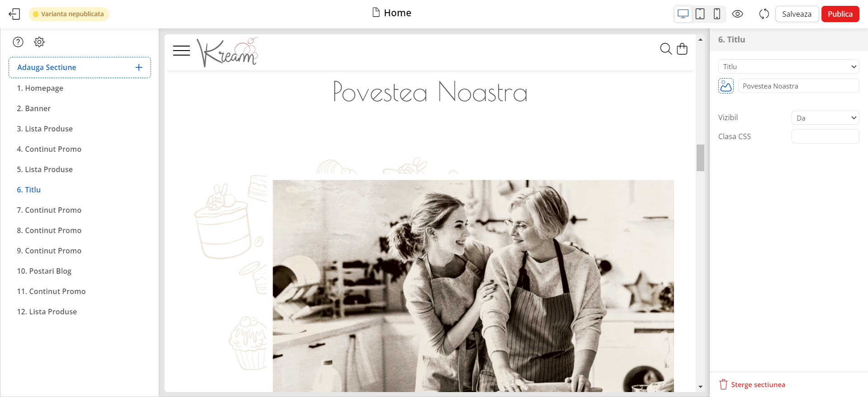Open the hamburger menu in preview
The height and width of the screenshot is (397, 868).
pyautogui.click(x=181, y=51)
